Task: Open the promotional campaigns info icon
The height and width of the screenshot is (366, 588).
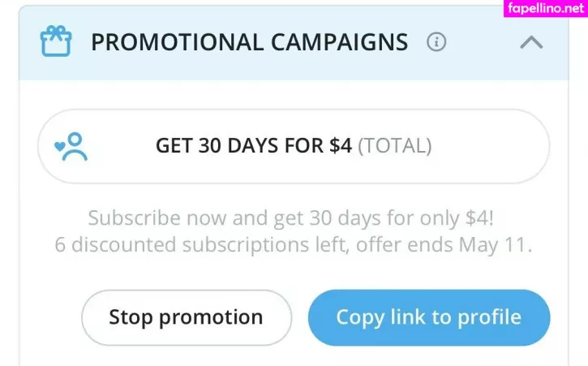Action: coord(436,42)
